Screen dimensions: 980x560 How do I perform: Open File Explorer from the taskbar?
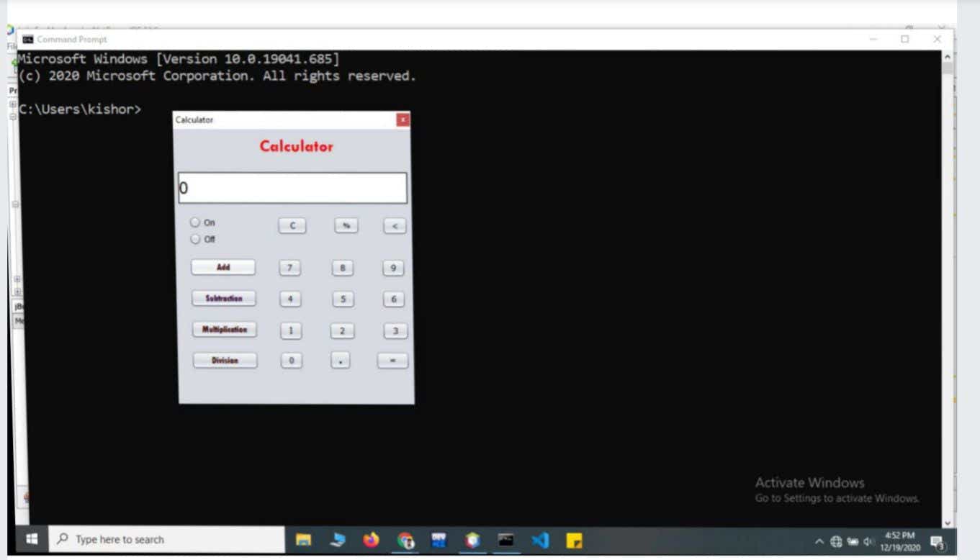click(x=303, y=539)
